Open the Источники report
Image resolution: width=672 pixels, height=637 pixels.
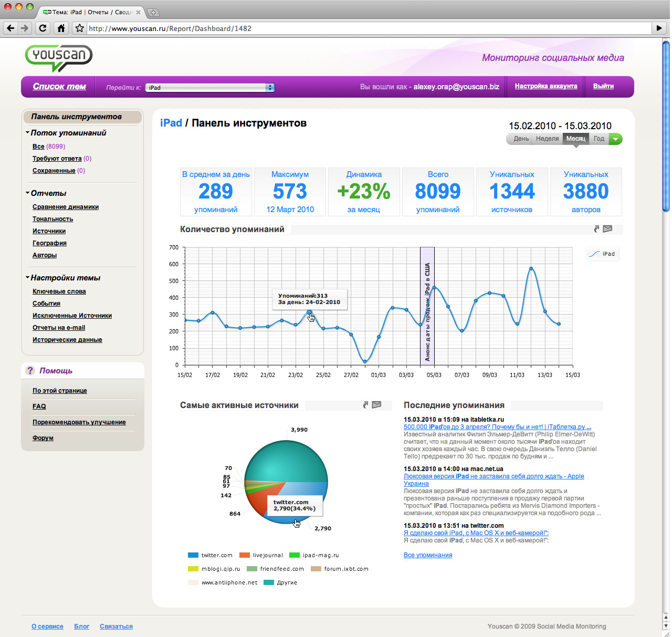tap(49, 231)
